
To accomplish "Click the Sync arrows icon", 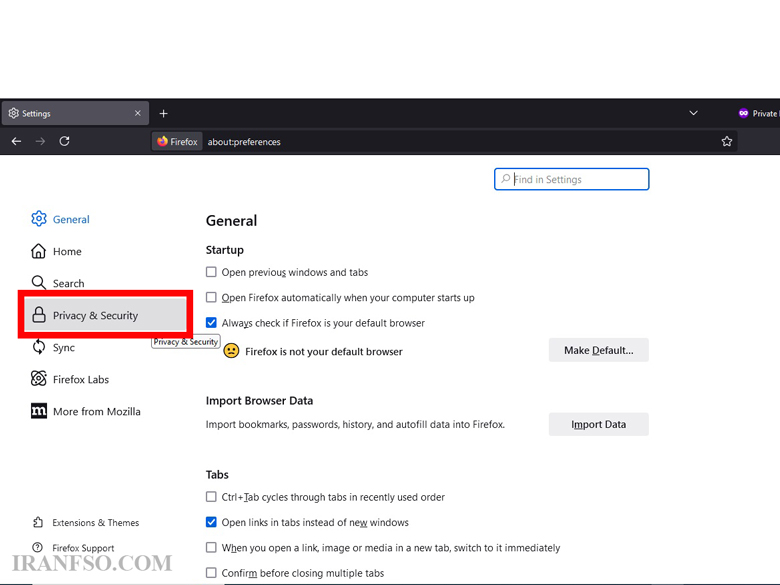I will click(39, 347).
